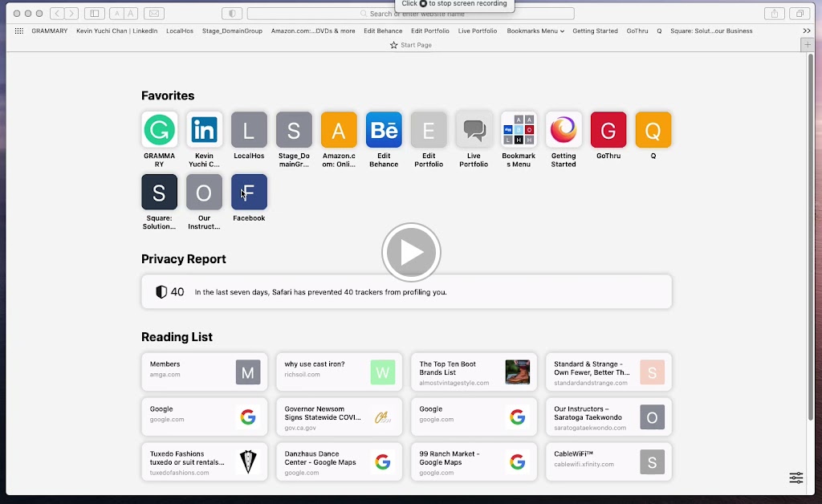The height and width of the screenshot is (504, 822).
Task: Open Governor Newsom Signs Statewide reading item
Action: (340, 417)
